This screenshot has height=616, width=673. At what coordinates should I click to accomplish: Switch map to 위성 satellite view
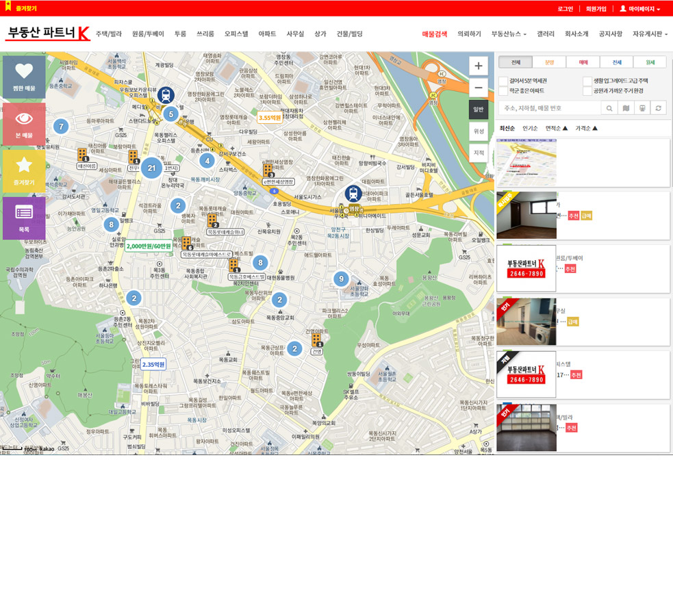[x=478, y=131]
